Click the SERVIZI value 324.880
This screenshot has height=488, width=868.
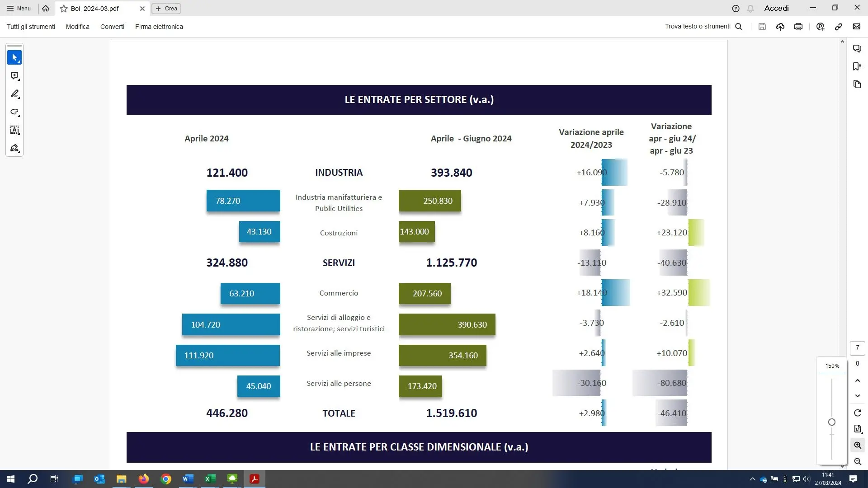point(227,263)
